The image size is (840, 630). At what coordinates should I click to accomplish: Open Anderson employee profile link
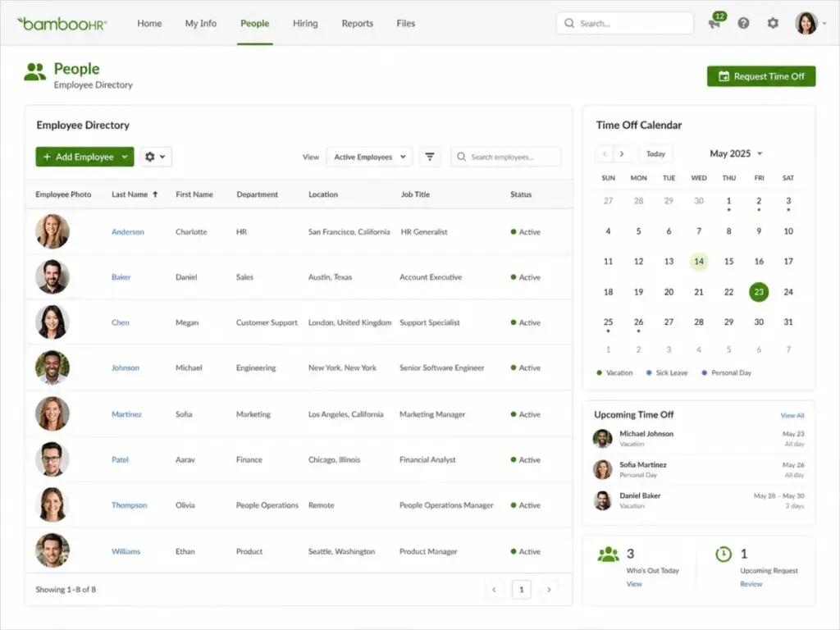point(127,232)
